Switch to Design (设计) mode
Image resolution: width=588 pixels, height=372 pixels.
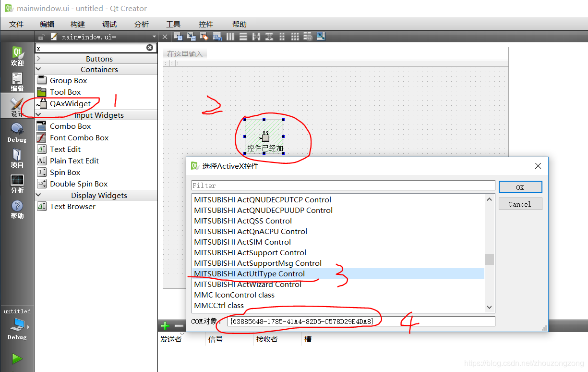click(x=17, y=107)
